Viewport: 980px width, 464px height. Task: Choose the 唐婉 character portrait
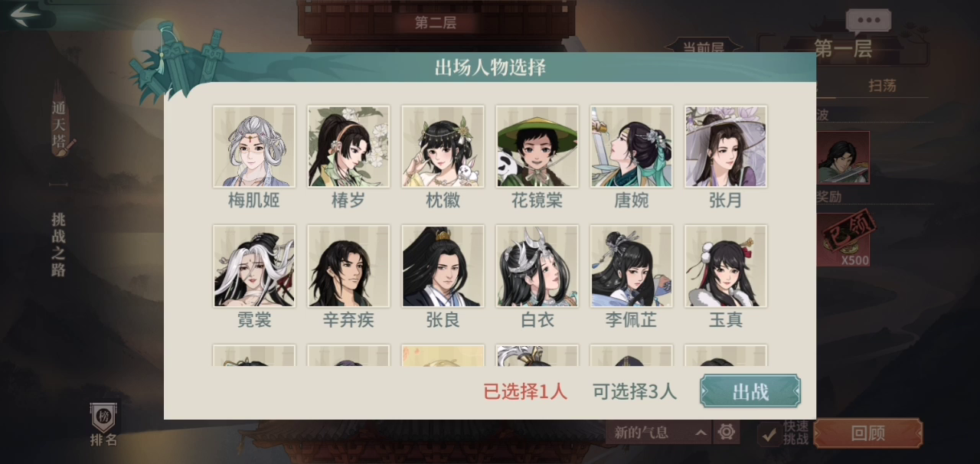(x=631, y=146)
